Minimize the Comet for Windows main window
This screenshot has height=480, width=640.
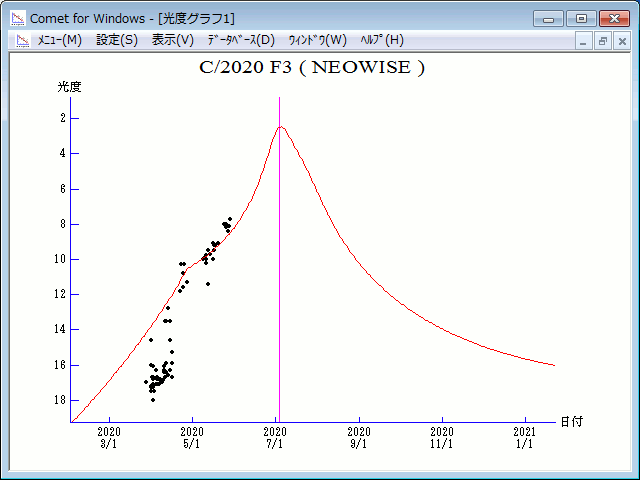click(x=549, y=18)
